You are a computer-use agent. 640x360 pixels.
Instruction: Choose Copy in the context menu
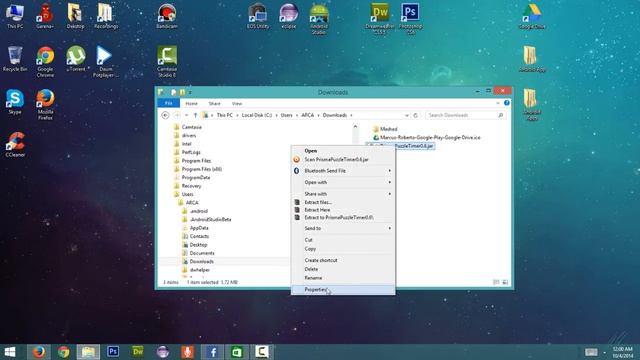(343, 249)
